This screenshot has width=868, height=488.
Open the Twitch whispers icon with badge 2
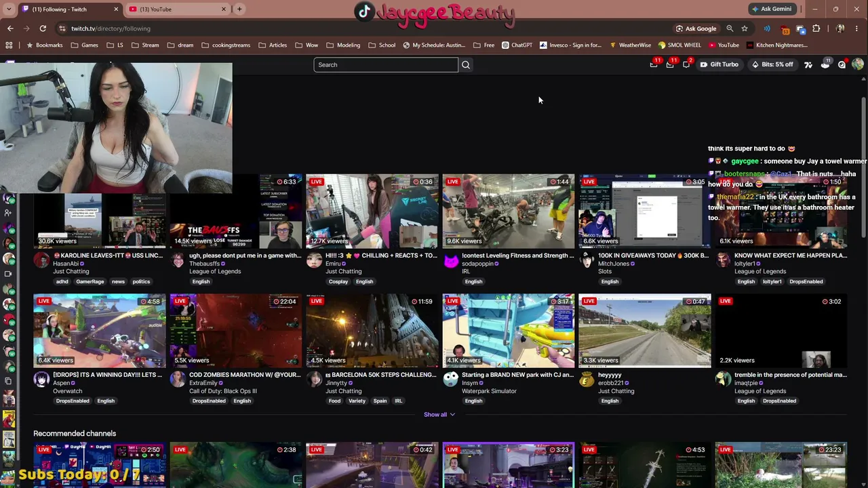[x=686, y=64]
